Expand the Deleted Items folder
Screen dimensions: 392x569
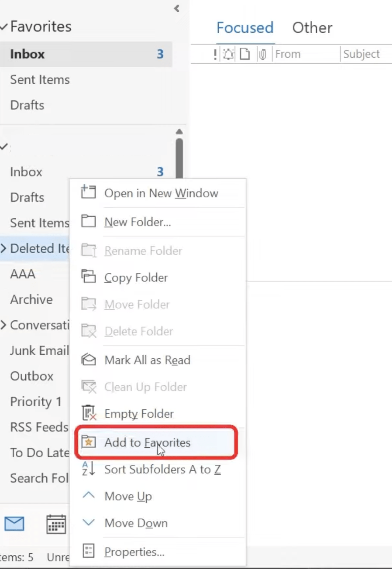(3, 249)
